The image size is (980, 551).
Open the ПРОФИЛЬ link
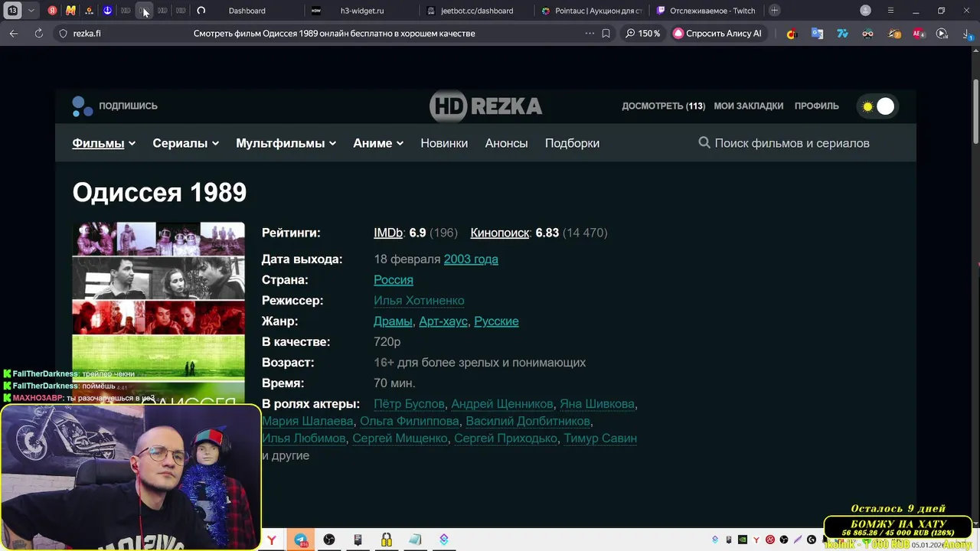point(816,106)
